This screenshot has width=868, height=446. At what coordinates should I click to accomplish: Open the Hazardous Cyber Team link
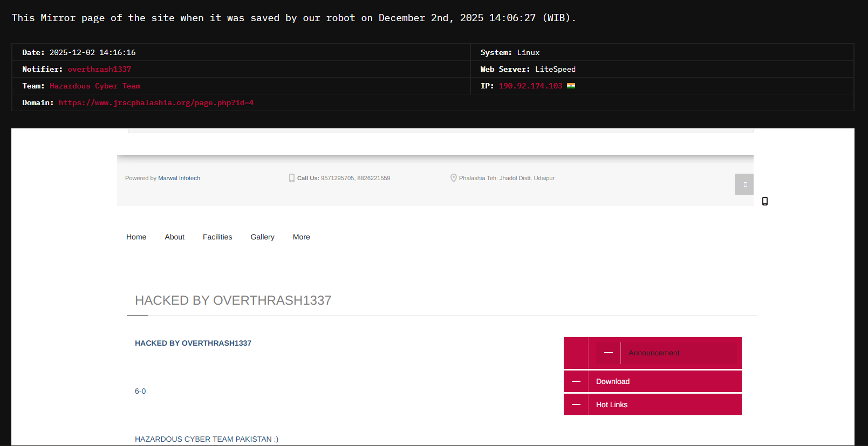95,86
